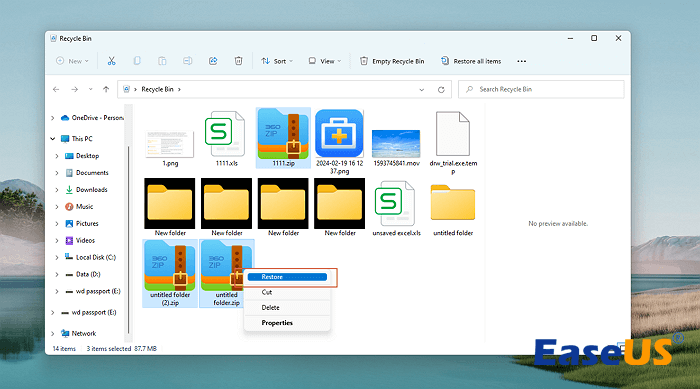Select the 1111.zip archive file
700x389 pixels.
pos(283,138)
